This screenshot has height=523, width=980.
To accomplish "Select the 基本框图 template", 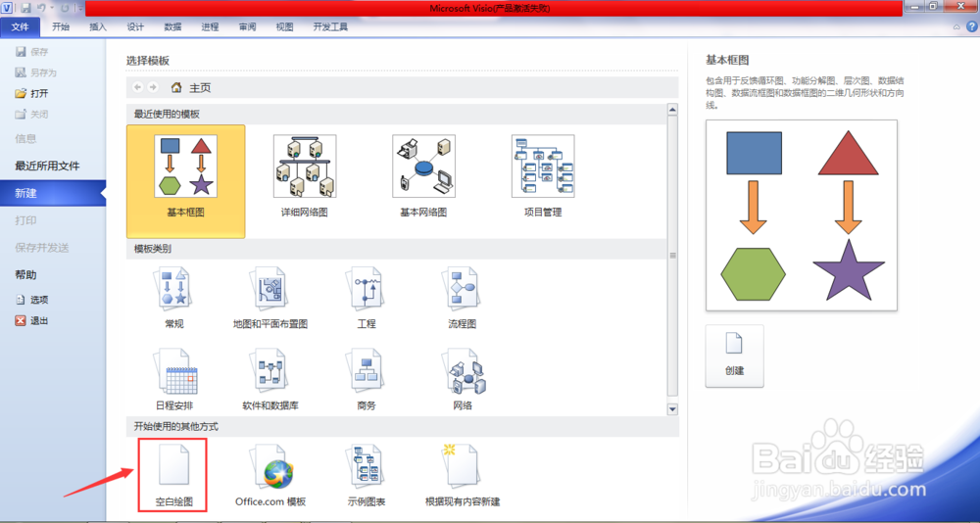I will (185, 181).
